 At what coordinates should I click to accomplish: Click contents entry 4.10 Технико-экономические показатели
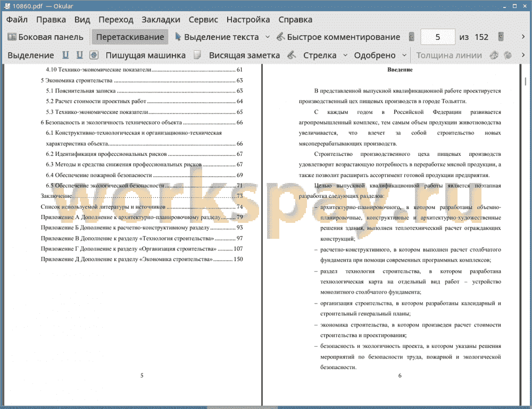[x=144, y=70]
